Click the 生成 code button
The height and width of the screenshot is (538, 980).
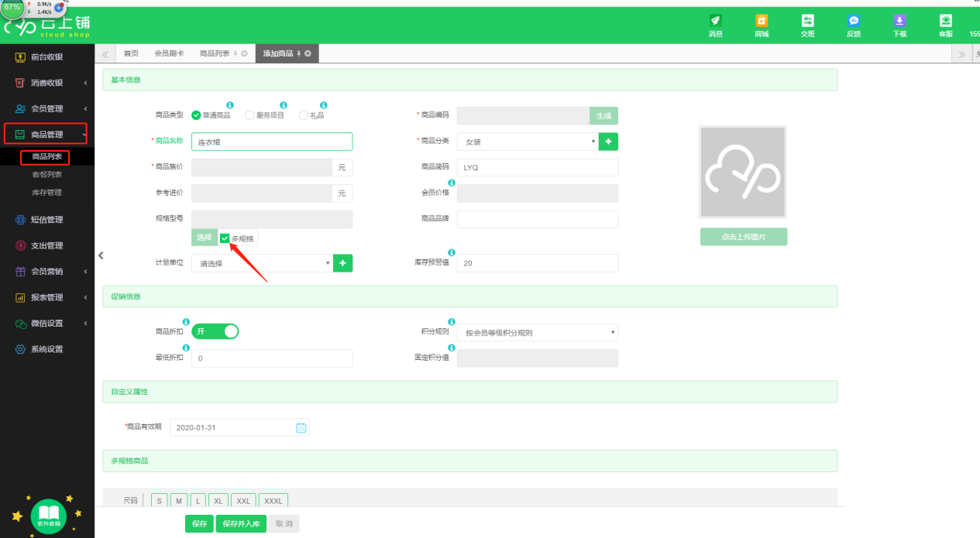click(x=603, y=115)
